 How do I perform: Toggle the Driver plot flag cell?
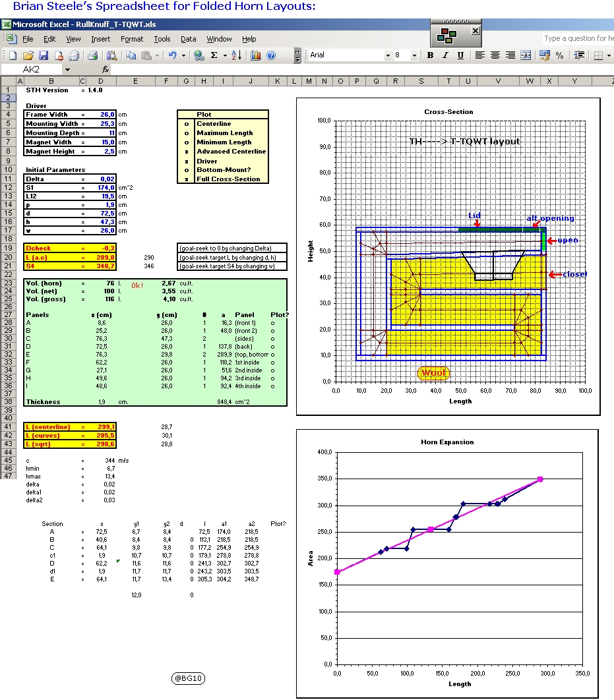point(187,161)
